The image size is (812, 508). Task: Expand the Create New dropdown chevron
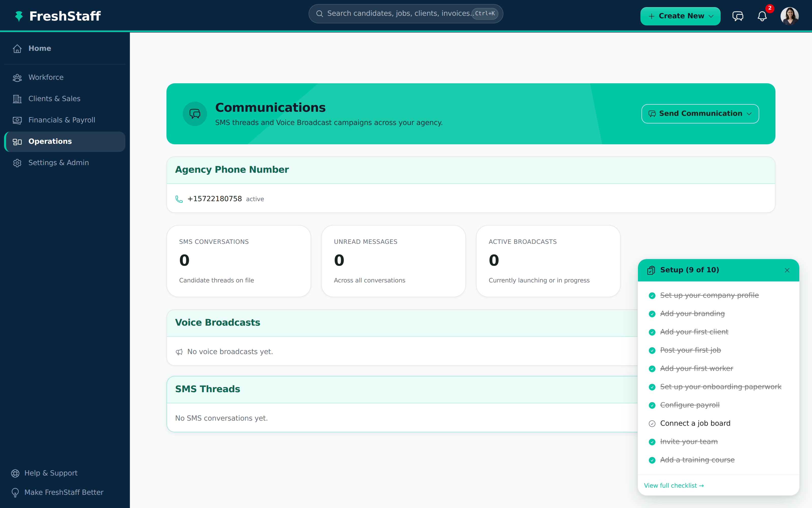click(x=711, y=16)
